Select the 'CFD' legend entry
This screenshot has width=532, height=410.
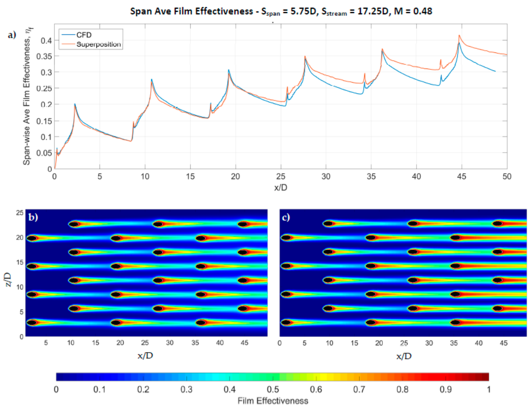point(76,35)
